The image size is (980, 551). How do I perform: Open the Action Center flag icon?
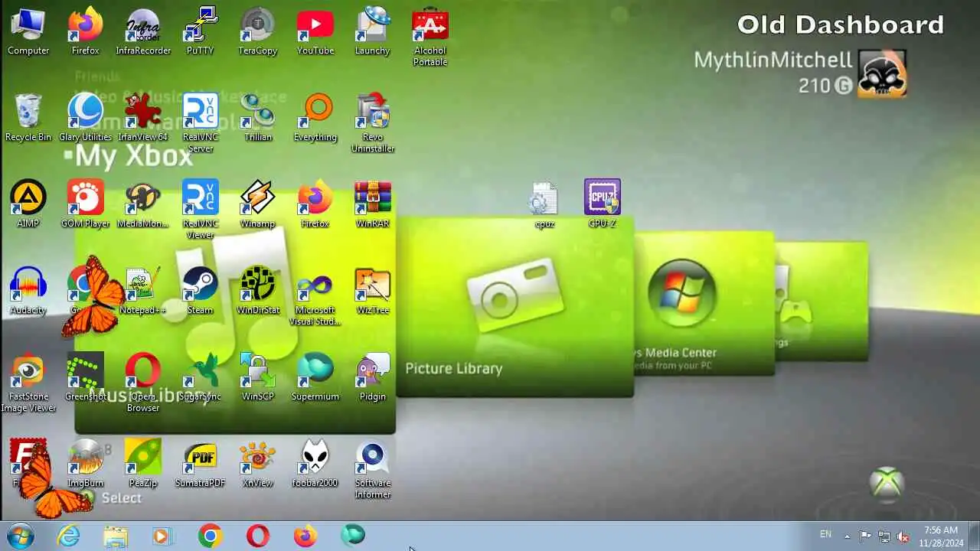[x=865, y=536]
